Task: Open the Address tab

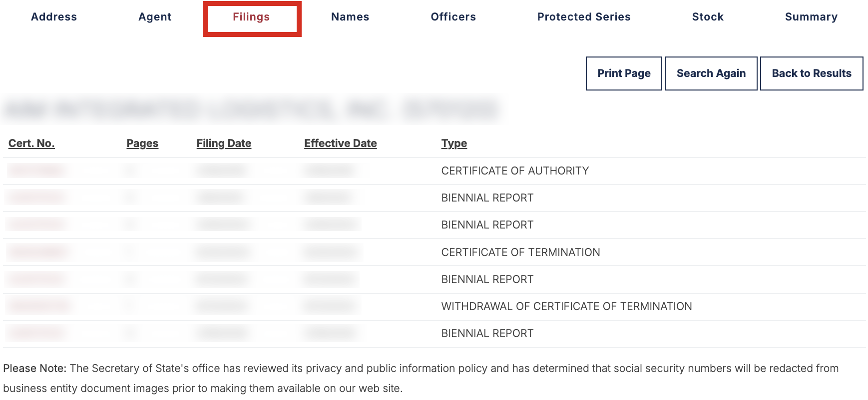Action: pyautogui.click(x=54, y=17)
